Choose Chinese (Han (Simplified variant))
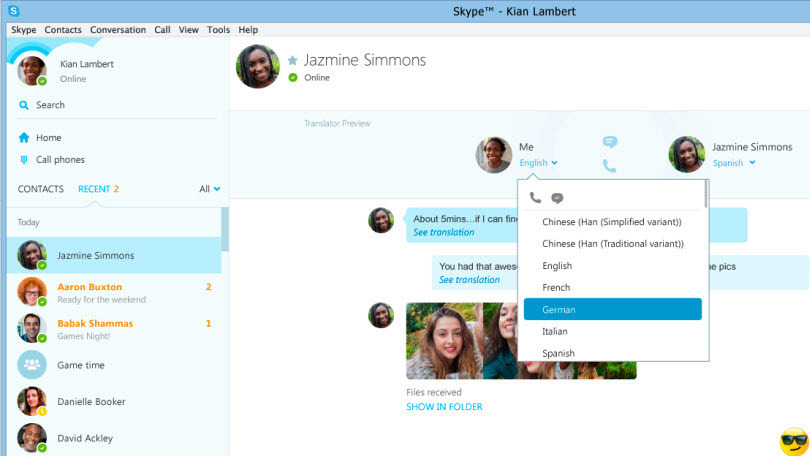Viewport: 810px width, 456px height. pos(613,222)
